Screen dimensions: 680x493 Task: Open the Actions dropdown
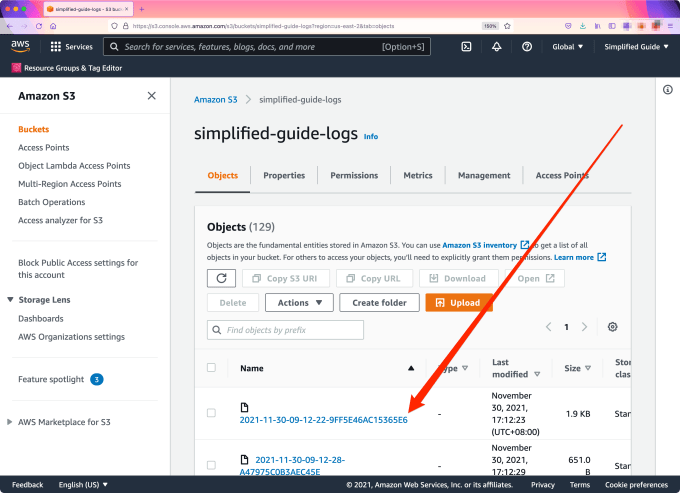tap(299, 303)
